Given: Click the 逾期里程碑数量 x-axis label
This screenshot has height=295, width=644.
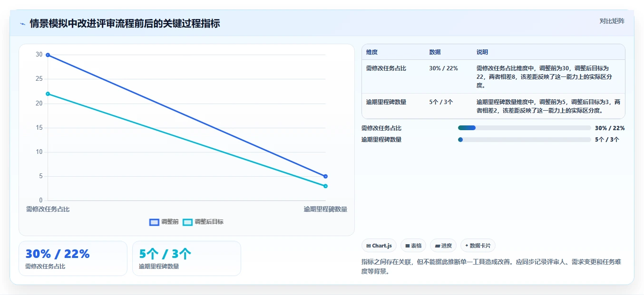Looking at the screenshot, I should [x=325, y=209].
